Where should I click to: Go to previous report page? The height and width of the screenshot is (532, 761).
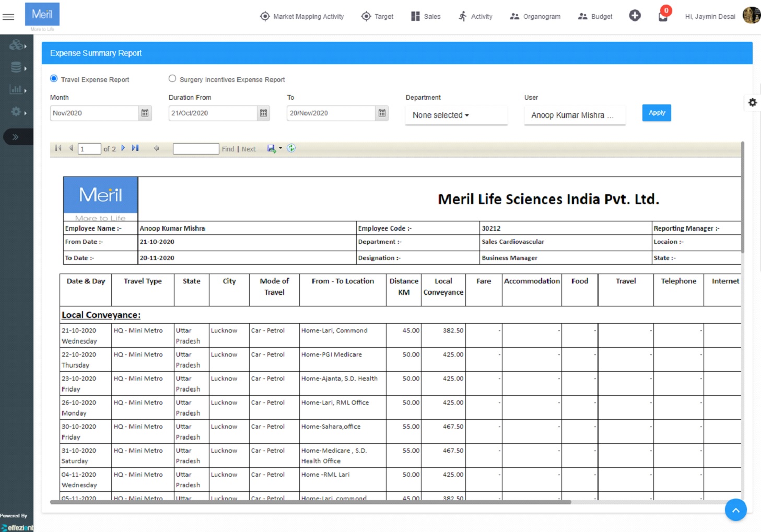coord(71,148)
